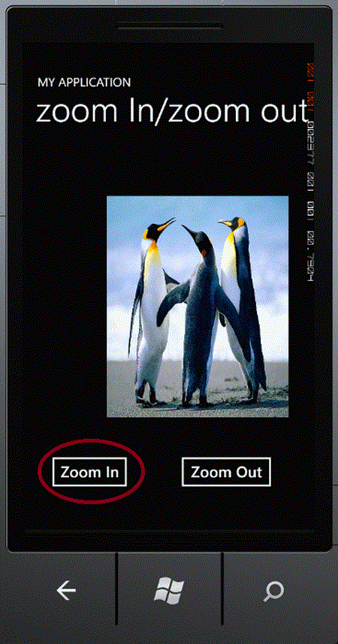Click the orange frame rate counter digits
338x644 pixels.
click(x=310, y=87)
